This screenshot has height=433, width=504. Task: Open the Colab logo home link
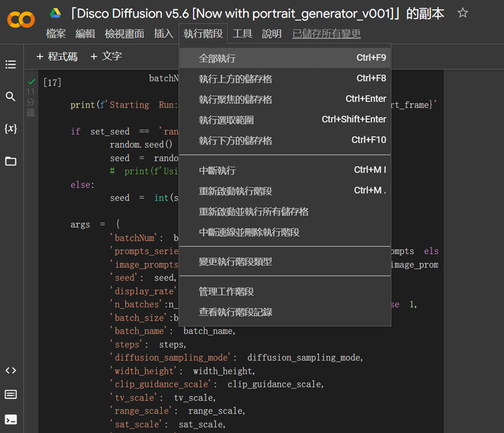(x=21, y=19)
